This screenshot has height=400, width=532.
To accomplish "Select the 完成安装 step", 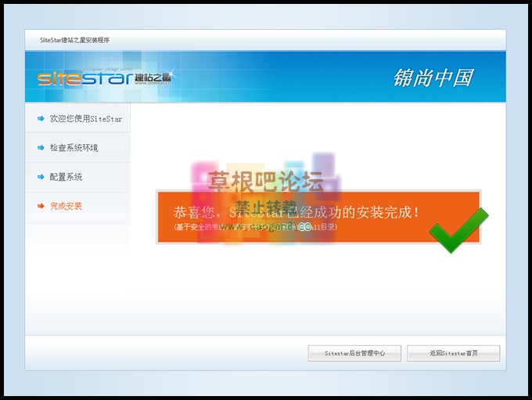I will (66, 206).
